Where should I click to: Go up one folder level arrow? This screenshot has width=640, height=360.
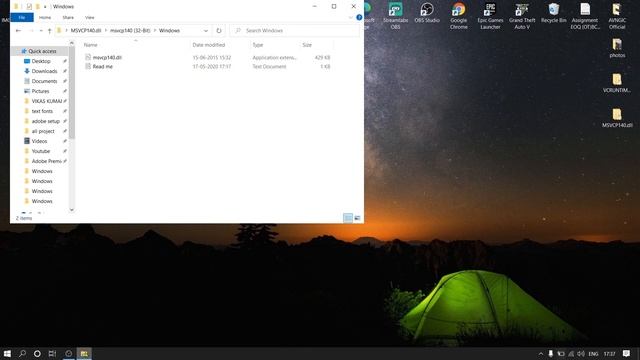[49, 31]
